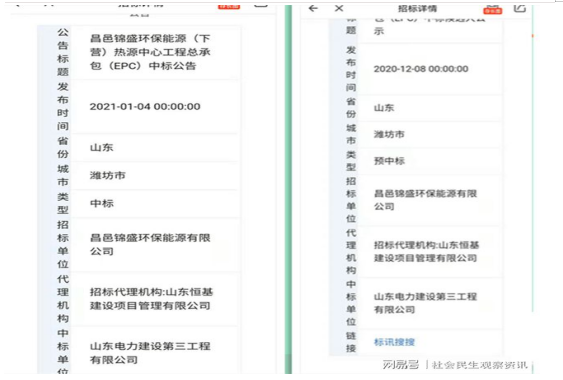Click 潍坊市 in the left screenshot
Viewport: 563px width, 380px height.
coord(107,175)
